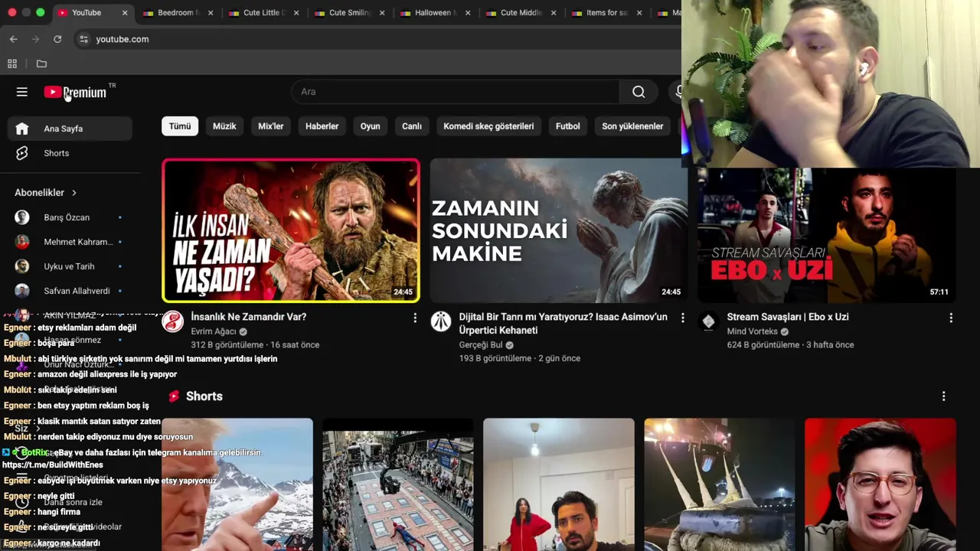This screenshot has height=551, width=980.
Task: Open Evrim Ağacı channel avatar
Action: click(173, 321)
